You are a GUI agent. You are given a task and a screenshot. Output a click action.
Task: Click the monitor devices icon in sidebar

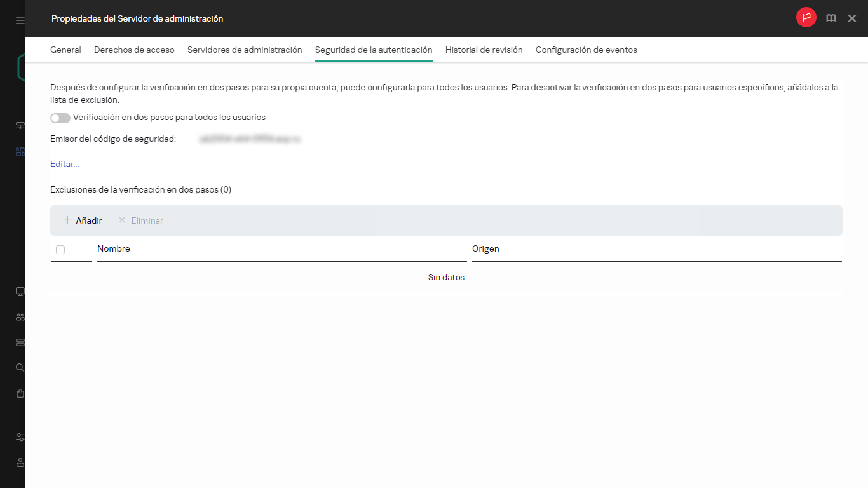click(x=20, y=292)
